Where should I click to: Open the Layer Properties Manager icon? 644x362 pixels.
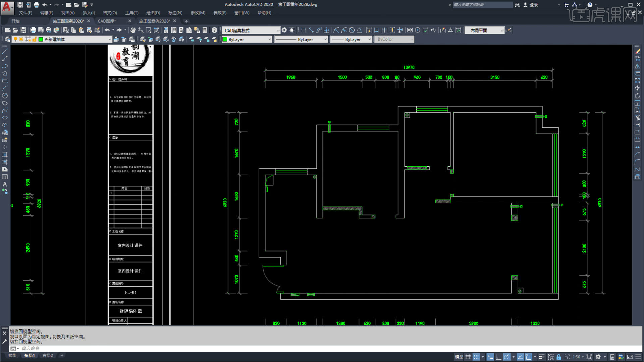pyautogui.click(x=7, y=39)
